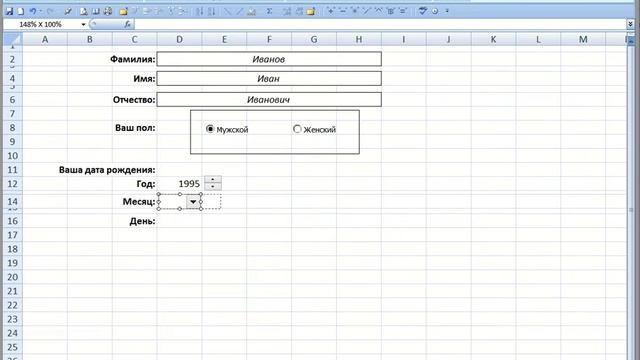Click the Имя field containing Иван

point(269,78)
